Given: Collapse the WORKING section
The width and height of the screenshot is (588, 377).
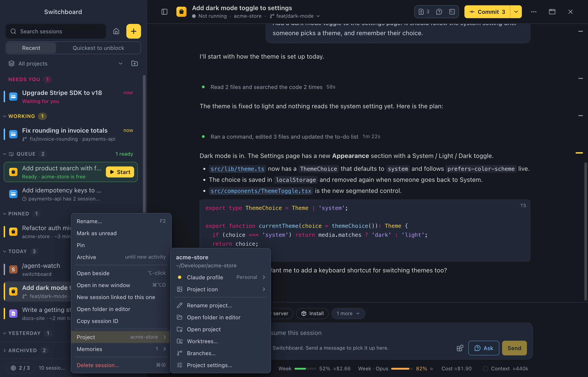Looking at the screenshot, I should [x=4, y=116].
